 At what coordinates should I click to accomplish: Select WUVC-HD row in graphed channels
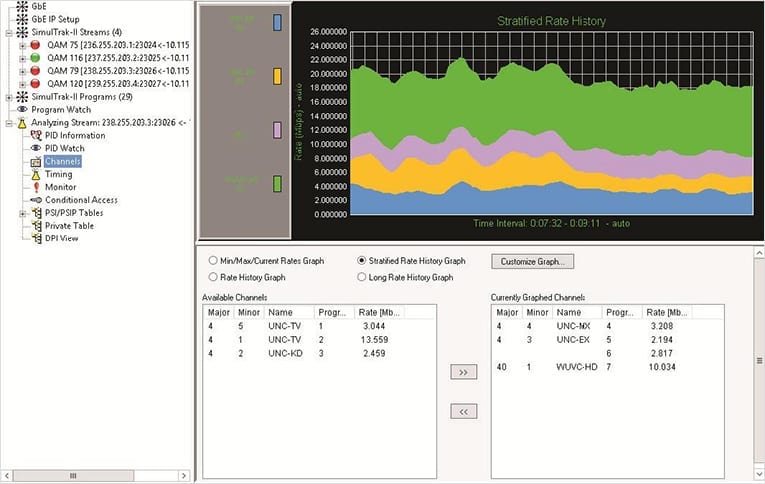coord(607,367)
